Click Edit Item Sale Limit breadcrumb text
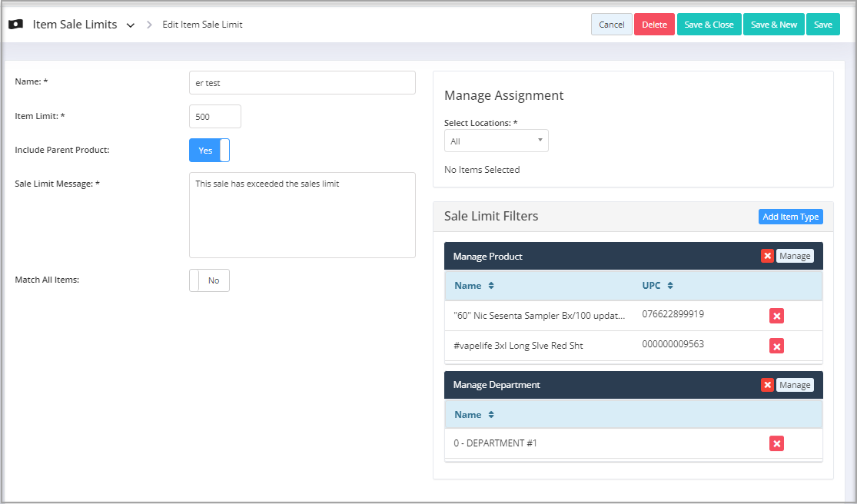 pos(202,25)
